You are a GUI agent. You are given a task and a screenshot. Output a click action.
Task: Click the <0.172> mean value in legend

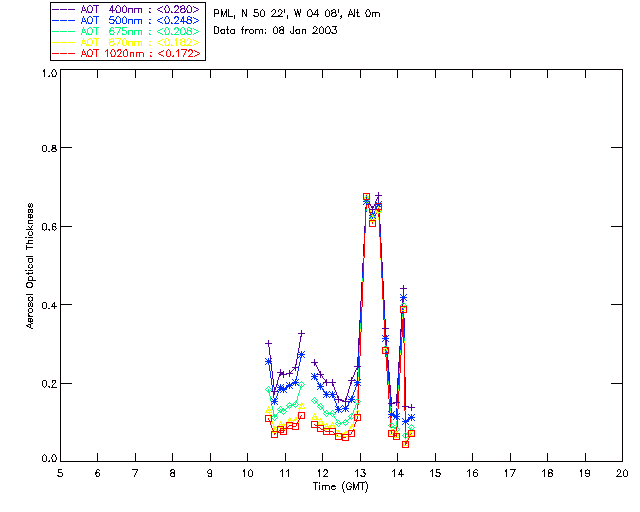[x=179, y=53]
